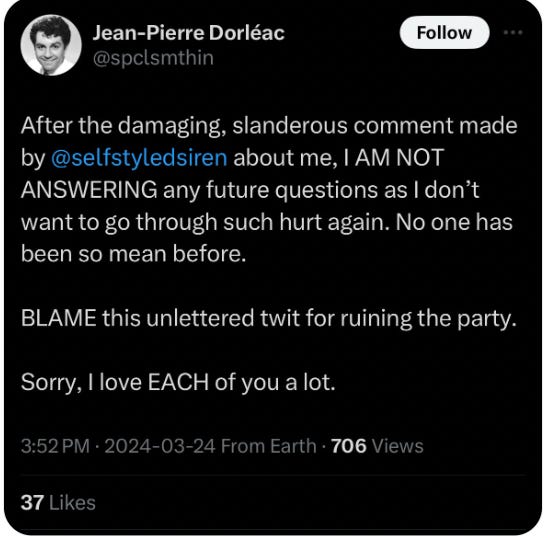Open the three-dot more options menu
Screen dimensions: 554x536
(x=513, y=33)
